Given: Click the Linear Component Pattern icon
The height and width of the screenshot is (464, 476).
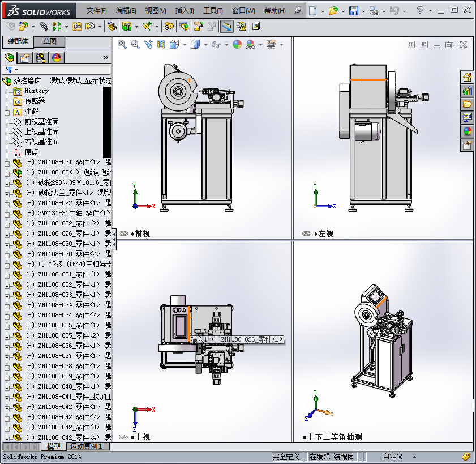Looking at the screenshot, I should [57, 27].
